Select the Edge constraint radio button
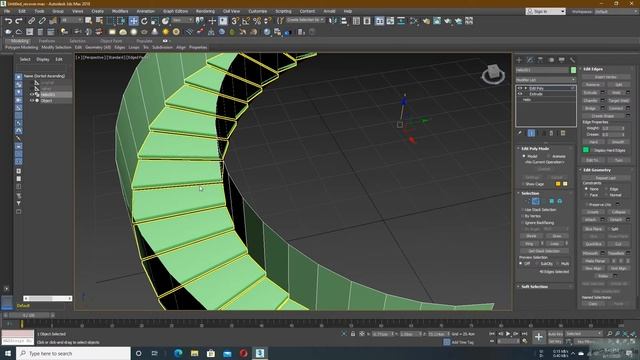Screen dimensions: 640x360 [607, 189]
